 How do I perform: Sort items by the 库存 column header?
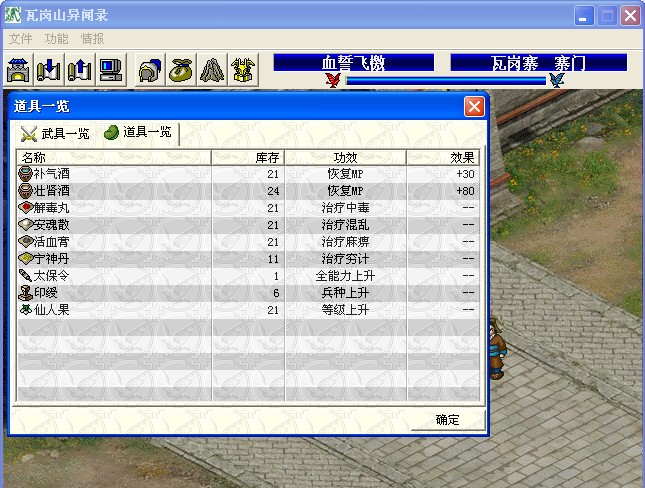pos(248,158)
